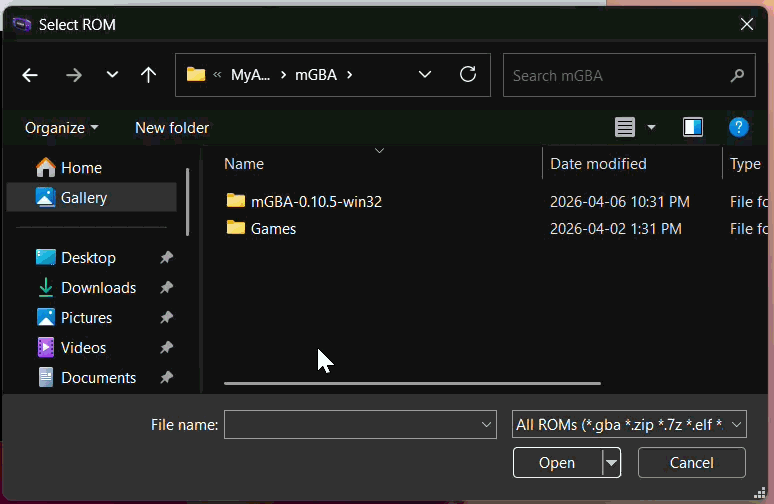Close the Select ROM dialog
774x504 pixels.
coord(747,24)
